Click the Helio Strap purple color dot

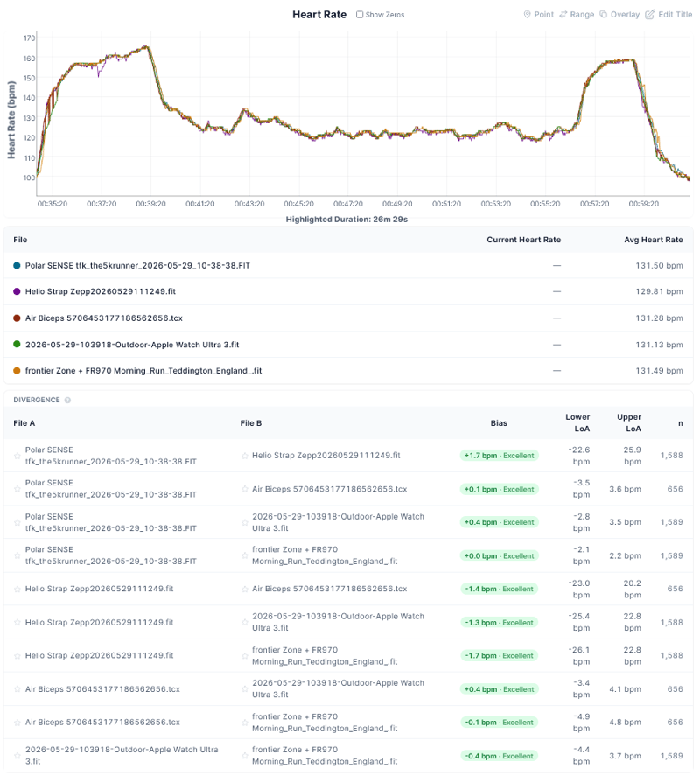click(x=17, y=291)
